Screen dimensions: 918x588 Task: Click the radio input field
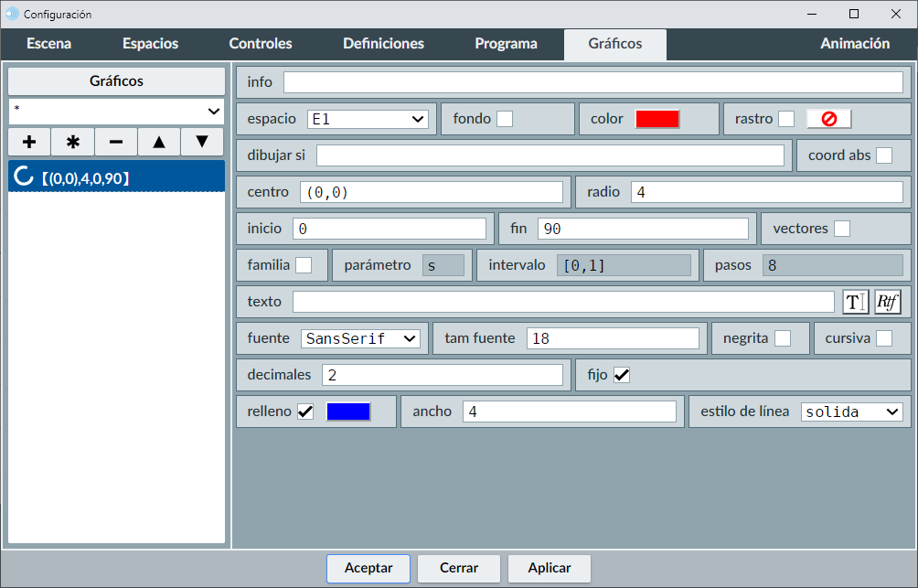click(766, 192)
